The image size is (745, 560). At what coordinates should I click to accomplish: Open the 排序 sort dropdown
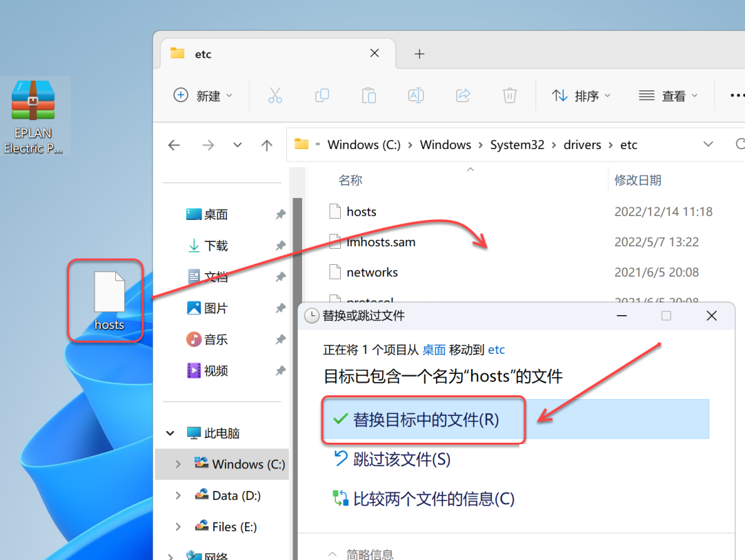click(581, 95)
